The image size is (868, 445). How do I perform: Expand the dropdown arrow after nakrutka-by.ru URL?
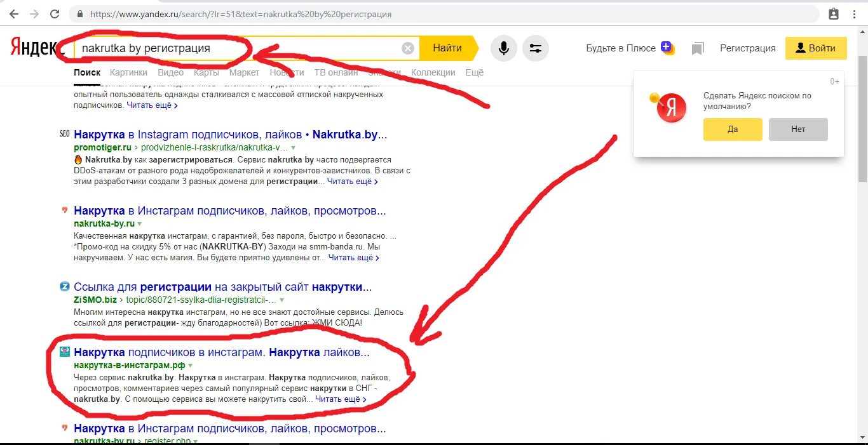tap(139, 224)
